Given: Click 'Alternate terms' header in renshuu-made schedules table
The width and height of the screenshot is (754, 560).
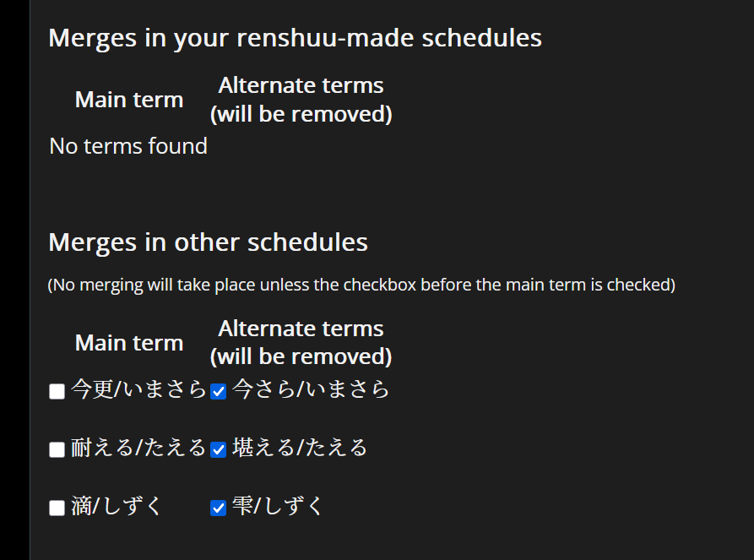Looking at the screenshot, I should coord(301,100).
